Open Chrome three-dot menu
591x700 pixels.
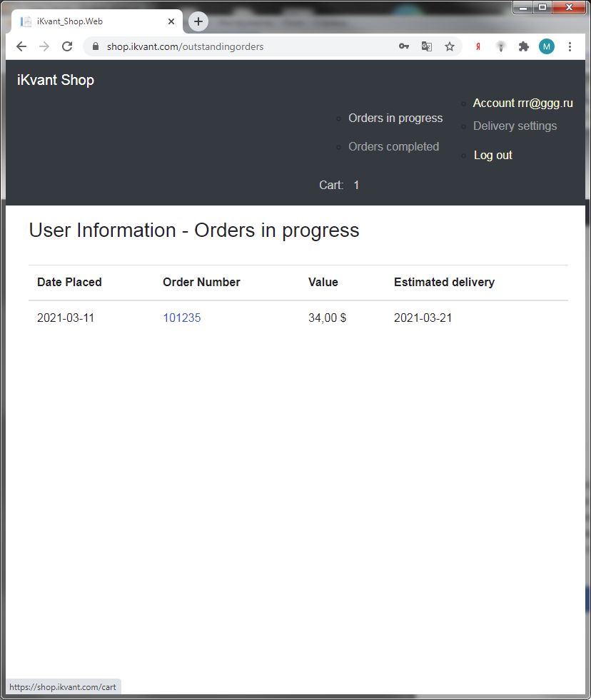point(570,46)
